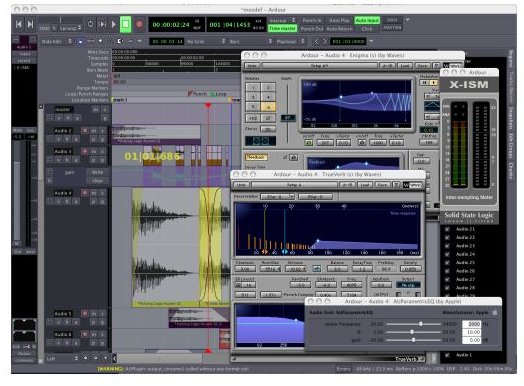This screenshot has height=386, width=524.
Task: Adjust the gain slider in AUParametricEQ
Action: [x=413, y=340]
